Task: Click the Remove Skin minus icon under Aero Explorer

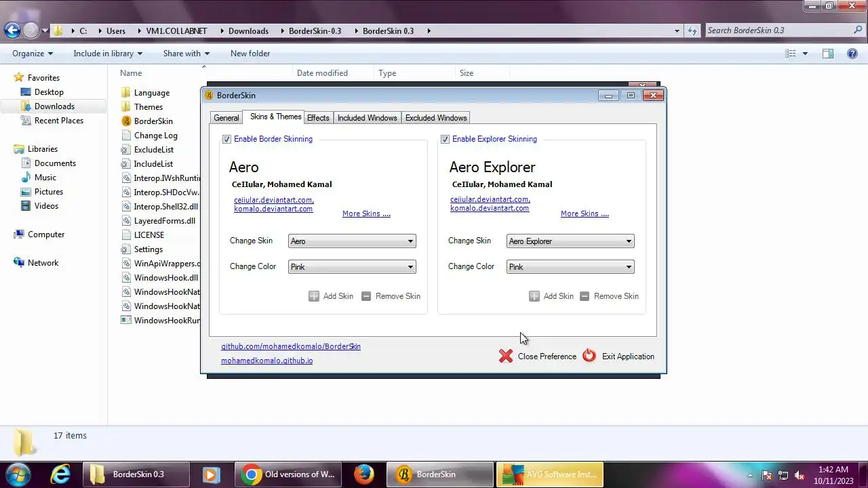Action: 585,296
